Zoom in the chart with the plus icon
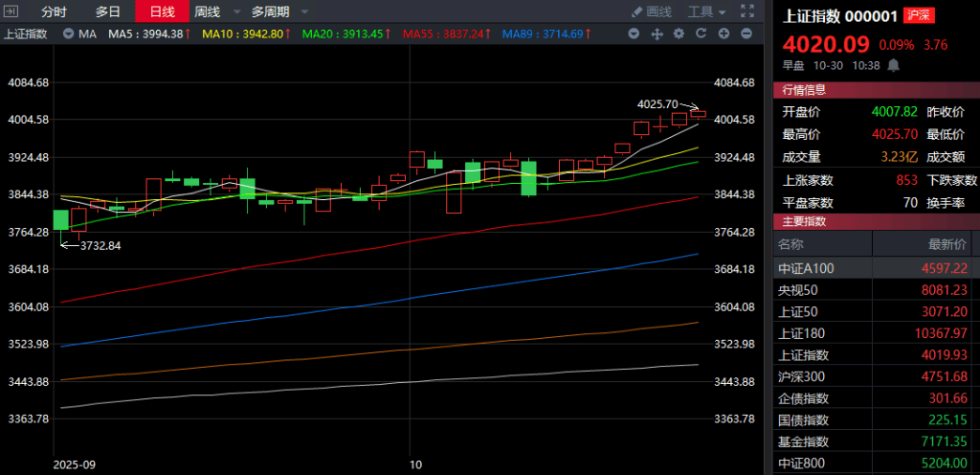This screenshot has width=980, height=475. [x=723, y=34]
